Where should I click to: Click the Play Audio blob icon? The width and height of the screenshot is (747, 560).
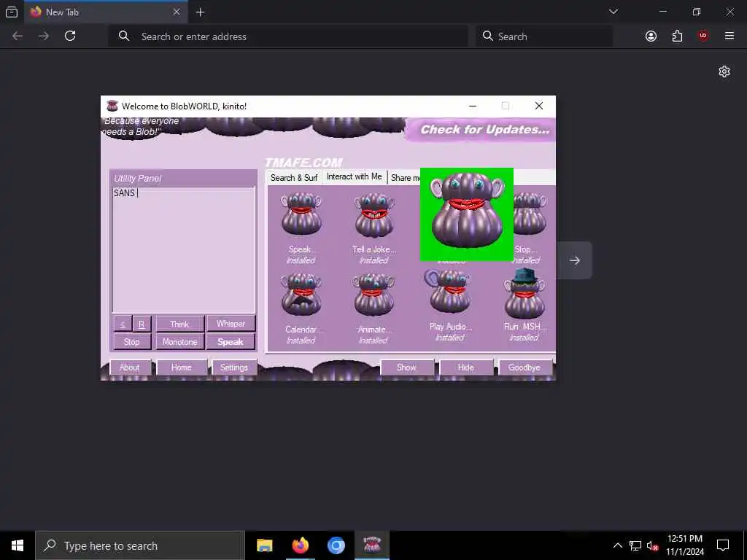pyautogui.click(x=449, y=292)
